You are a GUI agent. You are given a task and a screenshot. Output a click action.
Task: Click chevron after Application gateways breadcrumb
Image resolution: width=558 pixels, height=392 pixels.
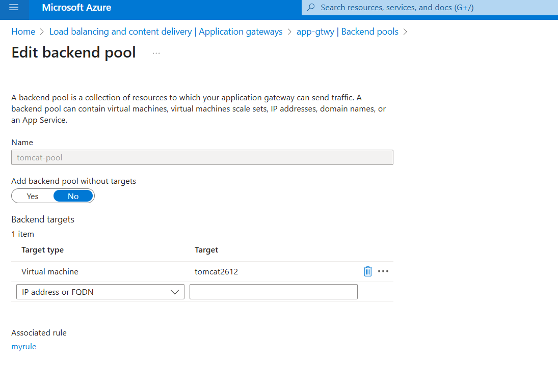[x=289, y=32]
